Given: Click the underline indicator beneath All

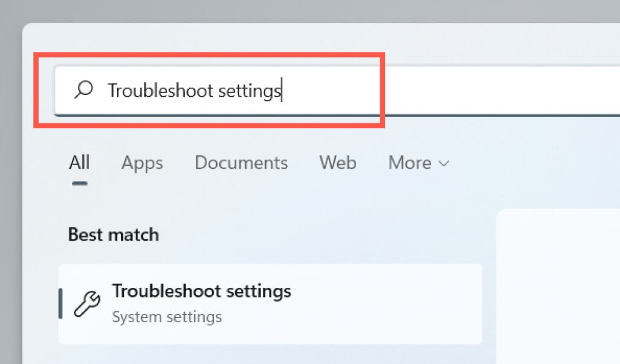Looking at the screenshot, I should click(x=79, y=183).
